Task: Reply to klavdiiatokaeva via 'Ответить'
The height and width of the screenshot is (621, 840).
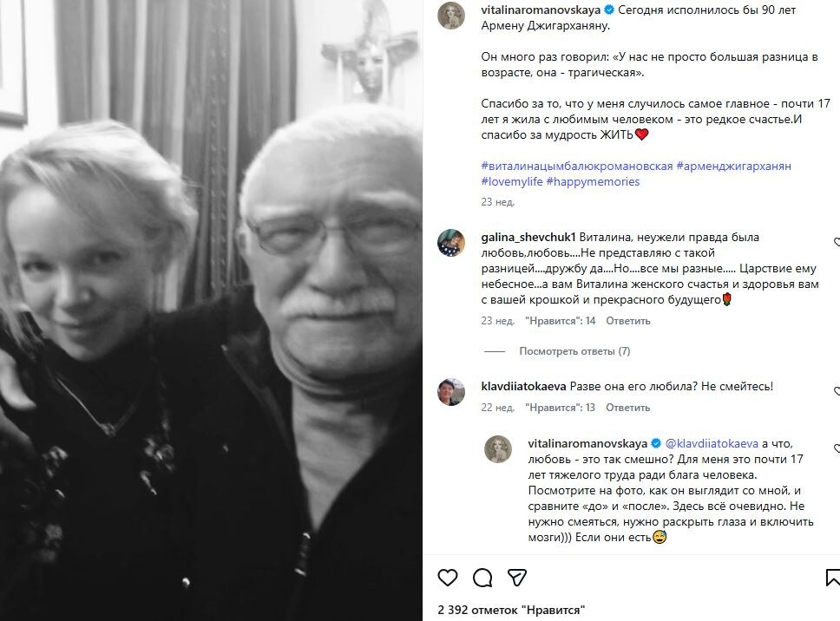Action: pos(628,408)
